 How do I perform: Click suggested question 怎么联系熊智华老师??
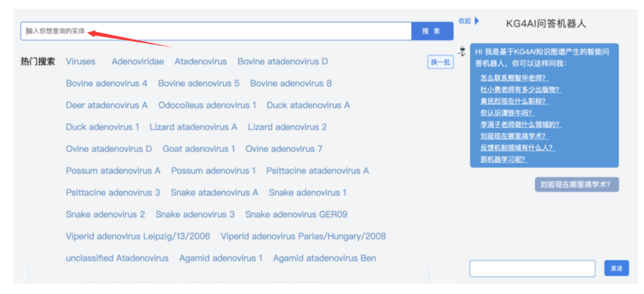(x=513, y=78)
